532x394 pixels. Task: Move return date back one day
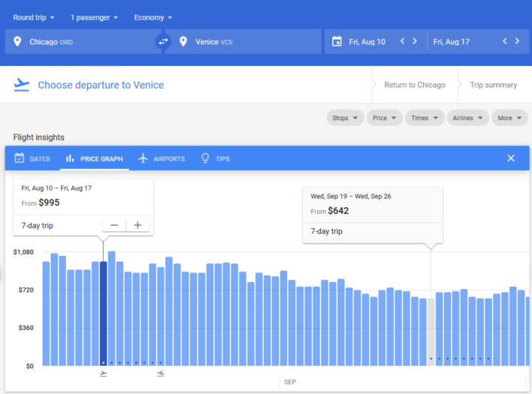(505, 41)
